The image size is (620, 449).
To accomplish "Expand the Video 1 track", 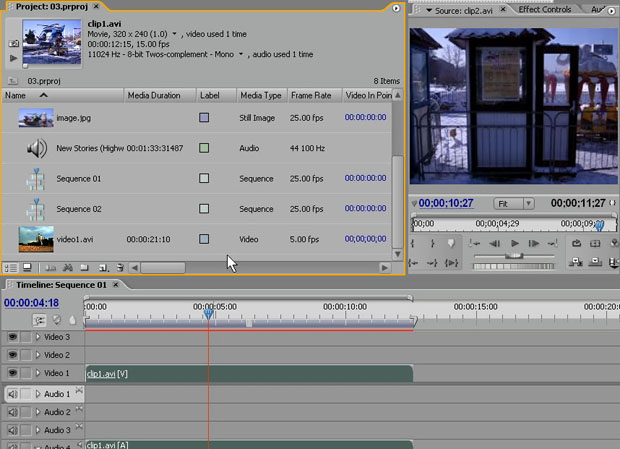I will point(38,373).
